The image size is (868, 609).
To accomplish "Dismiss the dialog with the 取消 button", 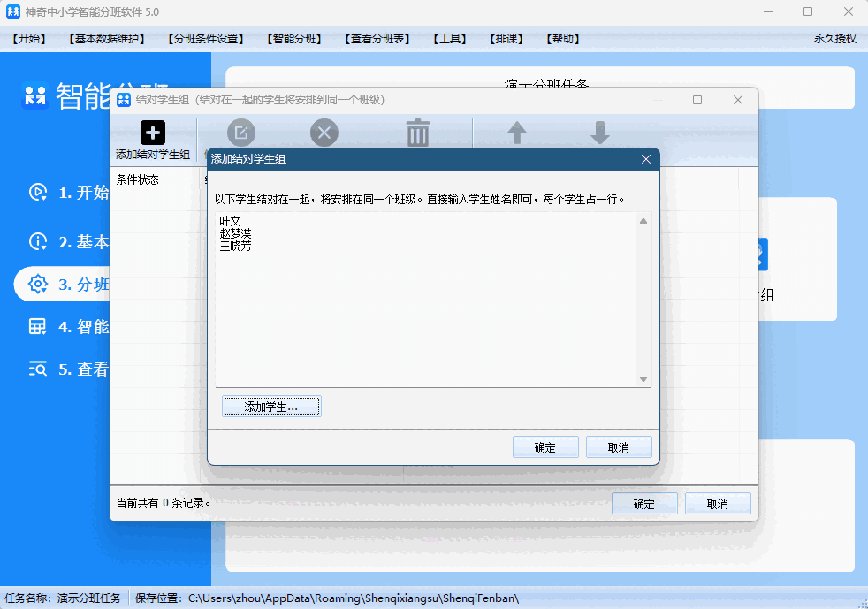I will (x=619, y=446).
